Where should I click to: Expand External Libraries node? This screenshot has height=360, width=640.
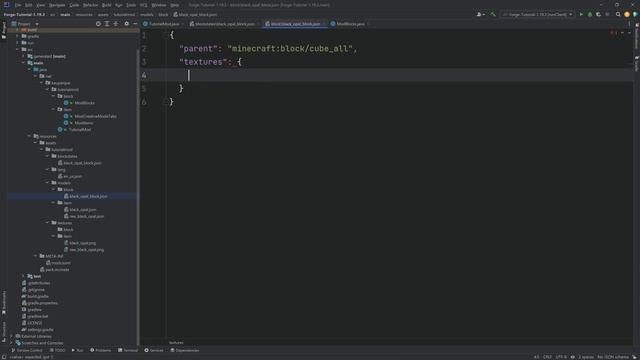[x=11, y=336]
